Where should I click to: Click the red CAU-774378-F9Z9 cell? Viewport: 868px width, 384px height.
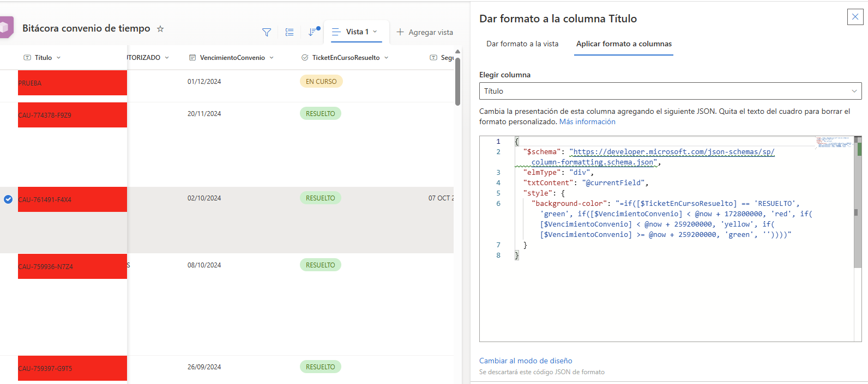[73, 115]
